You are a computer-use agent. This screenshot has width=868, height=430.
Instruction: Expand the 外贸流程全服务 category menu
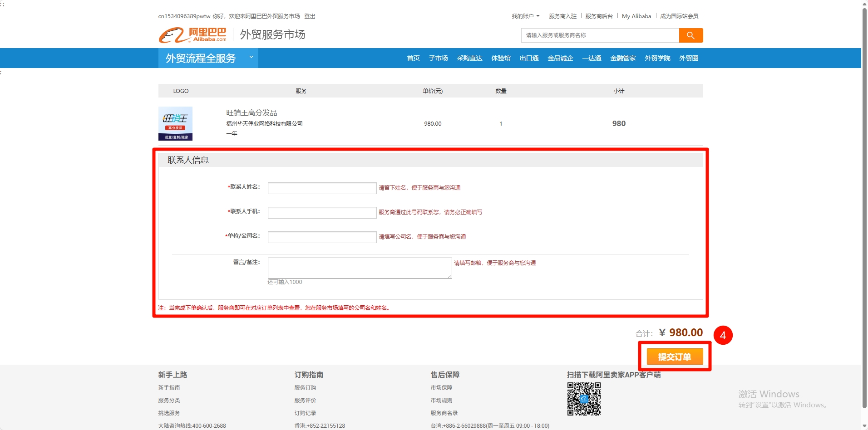[208, 58]
